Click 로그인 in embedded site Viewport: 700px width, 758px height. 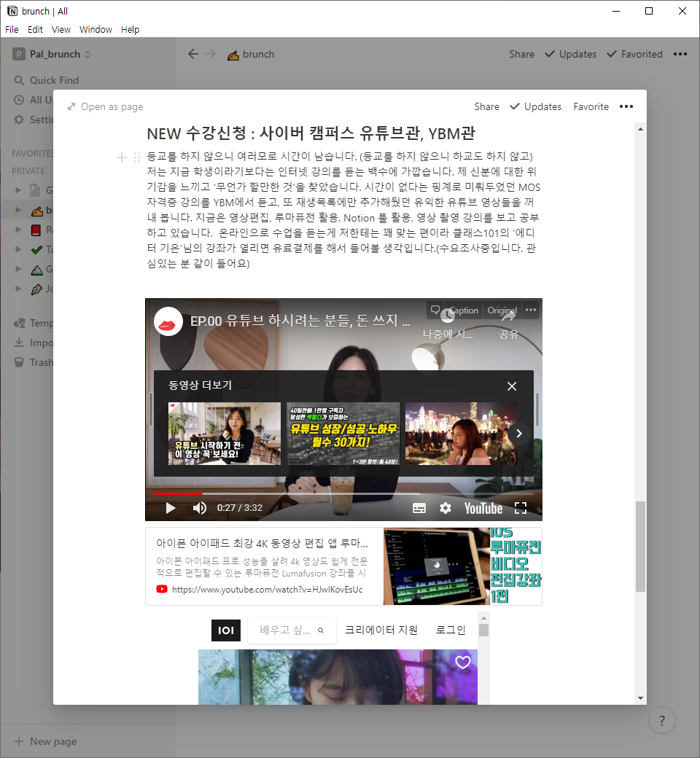[x=451, y=630]
